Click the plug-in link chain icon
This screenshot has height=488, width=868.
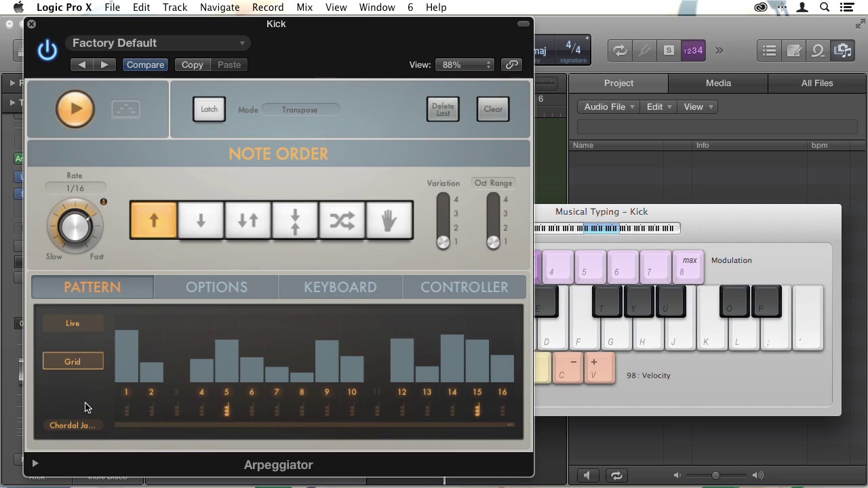click(512, 64)
